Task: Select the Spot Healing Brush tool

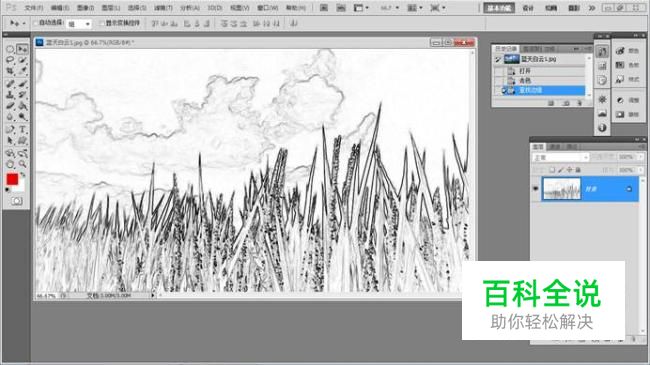Action: click(x=10, y=84)
